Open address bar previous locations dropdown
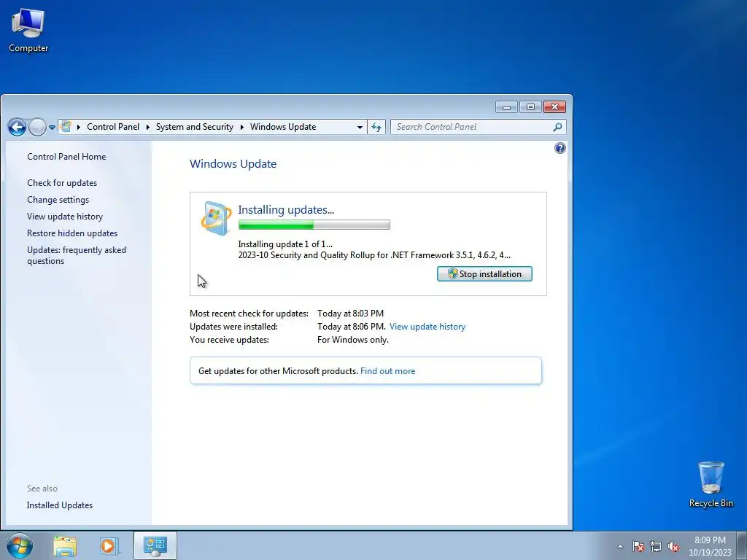 (x=360, y=127)
